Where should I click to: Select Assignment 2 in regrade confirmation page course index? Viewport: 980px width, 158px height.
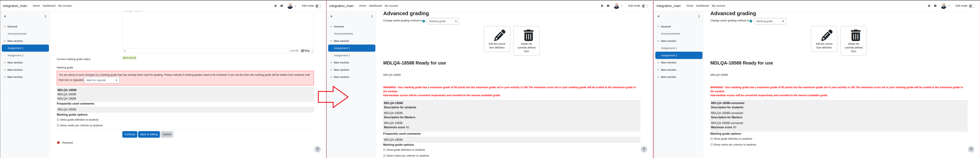click(16, 56)
